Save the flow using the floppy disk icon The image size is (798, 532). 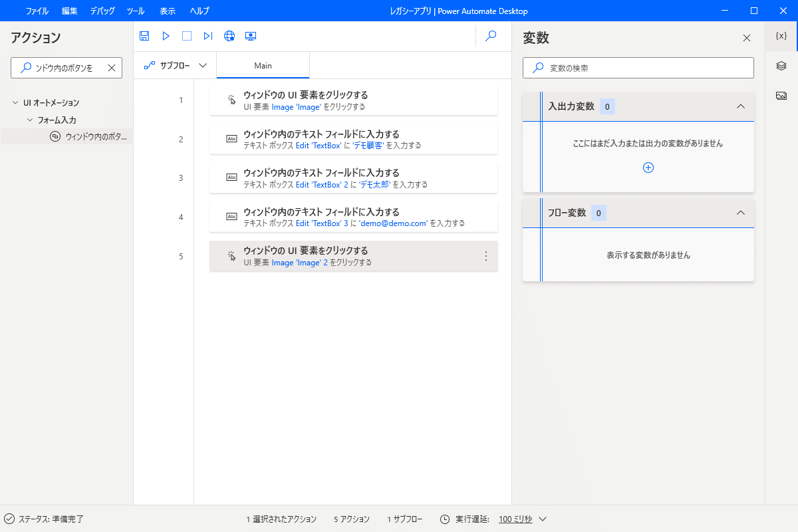[144, 36]
